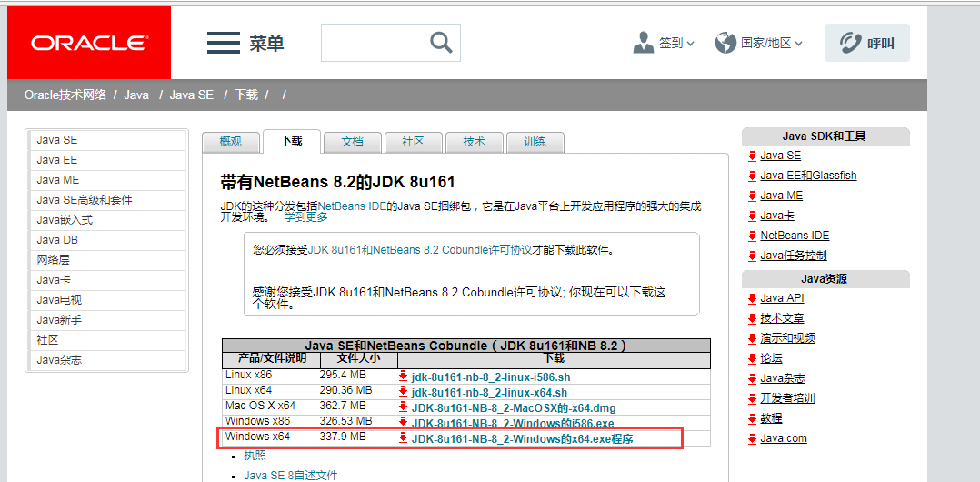980x482 pixels.
Task: Click download arrow icon beside Java任务控制
Action: pos(752,256)
